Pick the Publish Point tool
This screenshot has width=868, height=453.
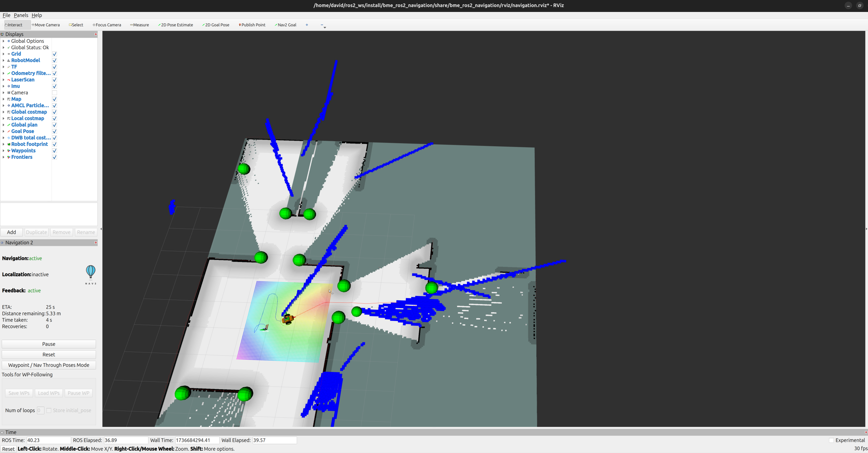252,25
